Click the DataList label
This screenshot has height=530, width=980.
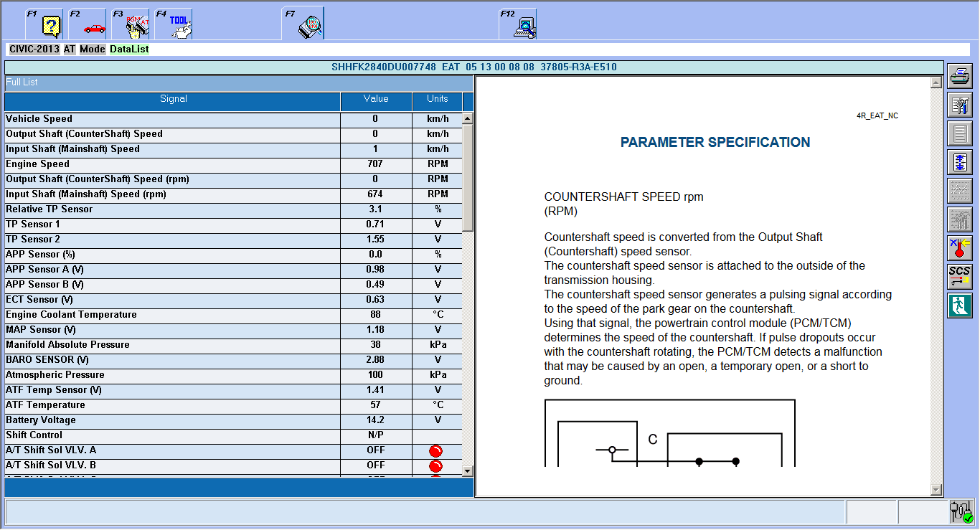129,49
